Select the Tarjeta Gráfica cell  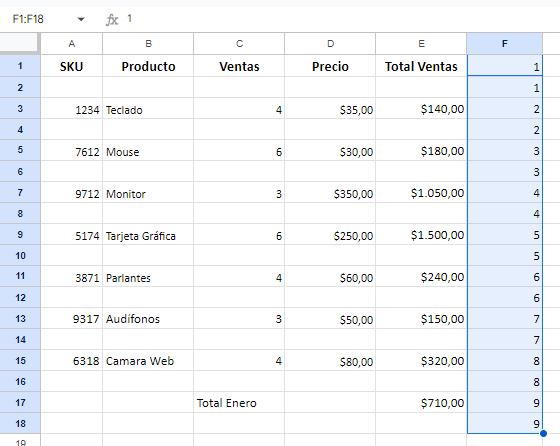[x=148, y=235]
